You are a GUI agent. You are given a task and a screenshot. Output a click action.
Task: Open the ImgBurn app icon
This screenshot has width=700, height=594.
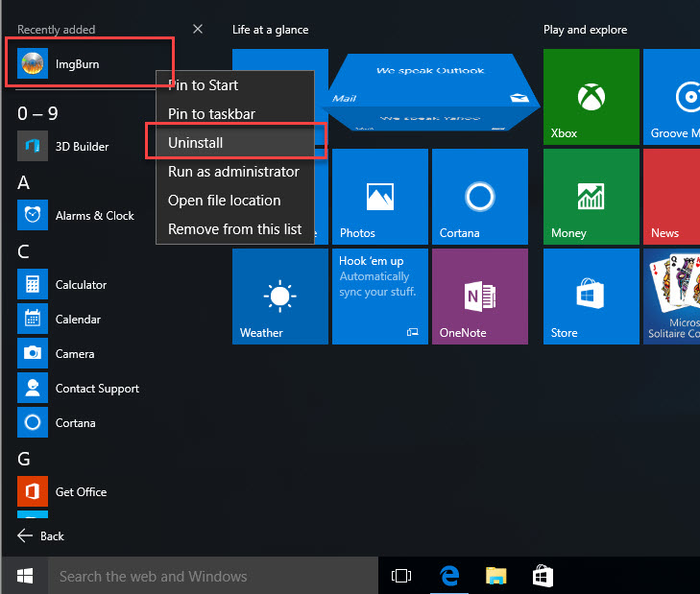pos(33,63)
